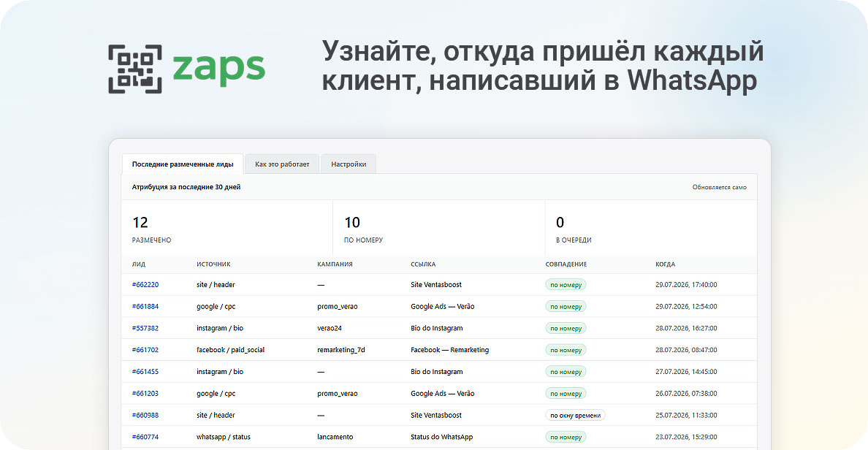The image size is (868, 450).
Task: Click the КОГДА column header
Action: pos(666,264)
